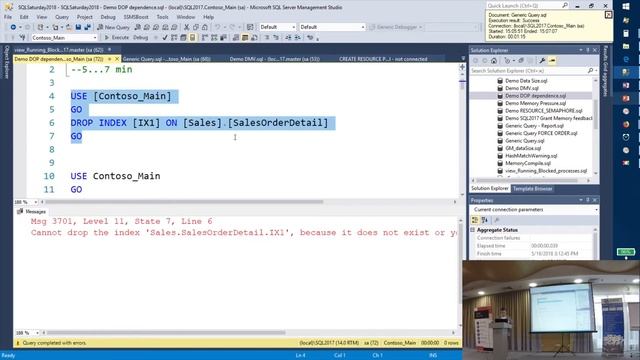Open the Window menu

pos(186,17)
